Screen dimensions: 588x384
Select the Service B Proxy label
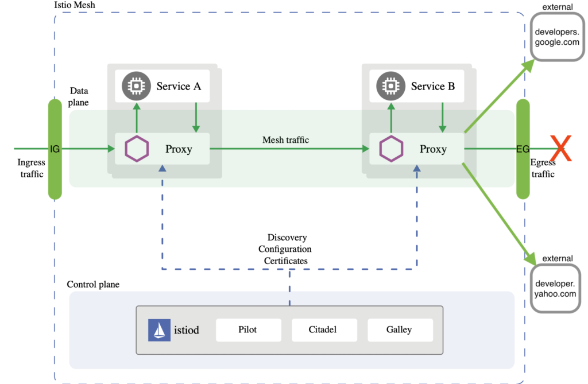pyautogui.click(x=433, y=149)
